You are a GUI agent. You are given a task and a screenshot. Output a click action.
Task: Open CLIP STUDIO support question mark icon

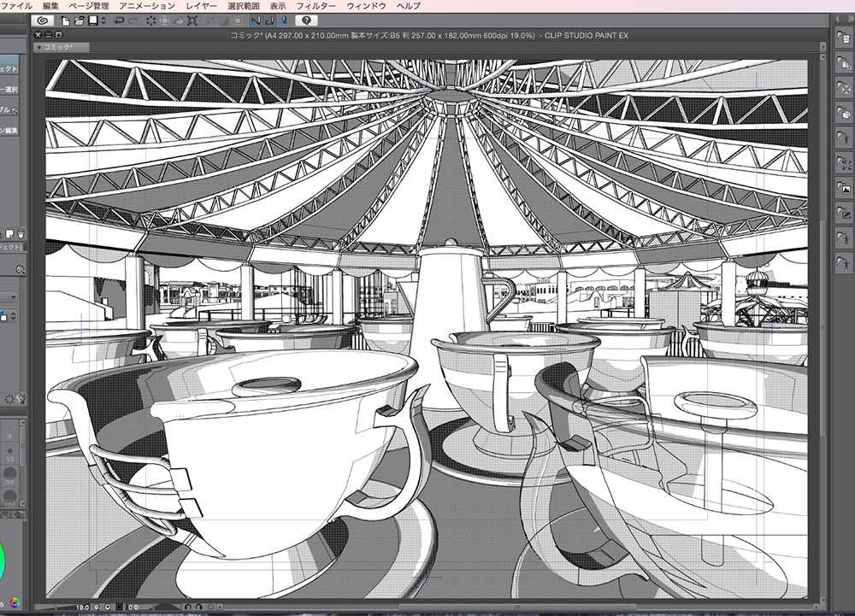tap(306, 21)
